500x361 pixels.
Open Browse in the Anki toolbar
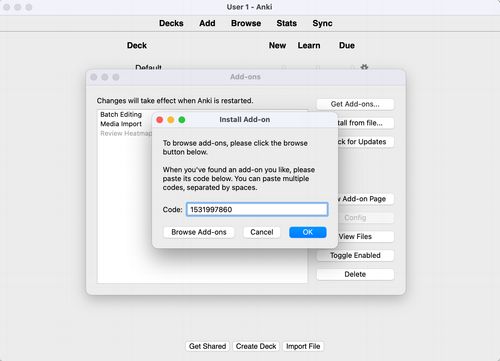point(246,23)
